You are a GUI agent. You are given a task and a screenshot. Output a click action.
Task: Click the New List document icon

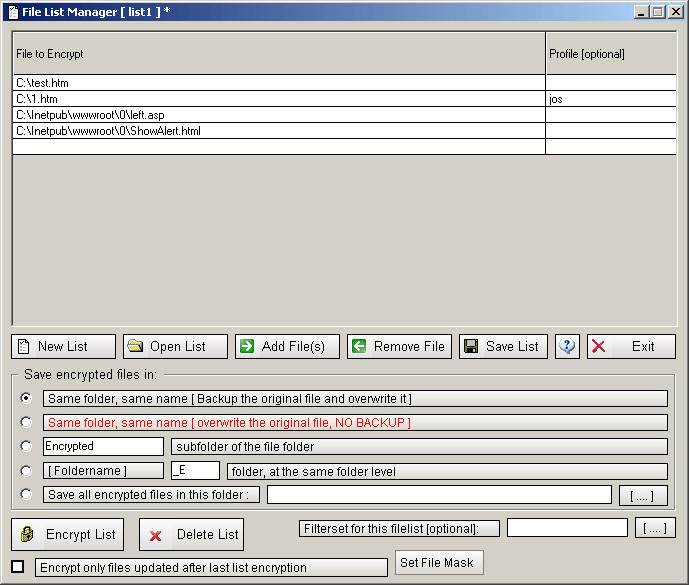pos(23,347)
